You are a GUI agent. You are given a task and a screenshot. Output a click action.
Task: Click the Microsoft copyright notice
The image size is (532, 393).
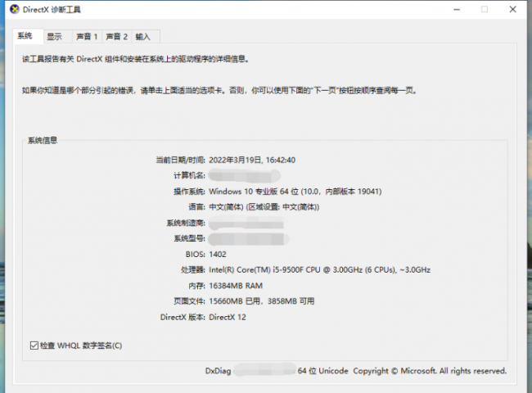coord(430,371)
